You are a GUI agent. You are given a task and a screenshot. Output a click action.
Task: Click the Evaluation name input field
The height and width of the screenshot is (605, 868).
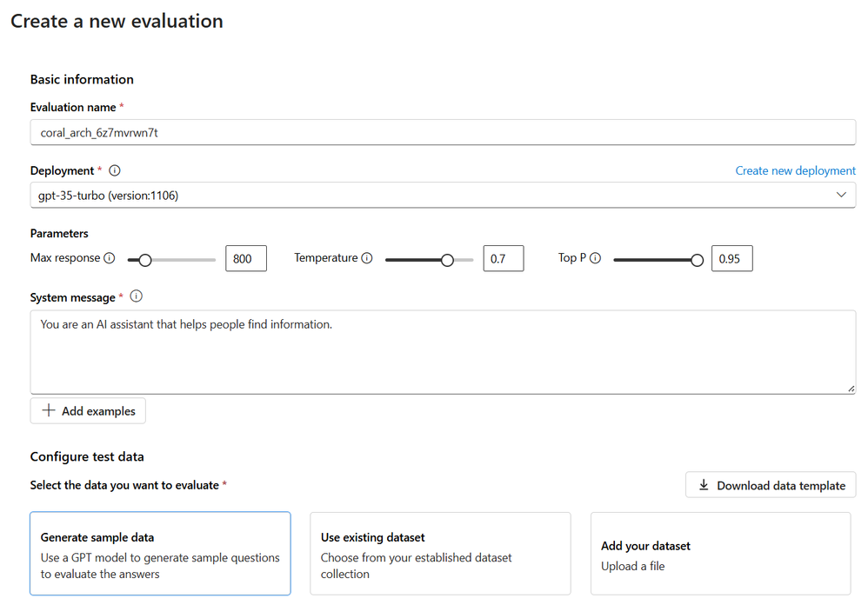(x=443, y=132)
